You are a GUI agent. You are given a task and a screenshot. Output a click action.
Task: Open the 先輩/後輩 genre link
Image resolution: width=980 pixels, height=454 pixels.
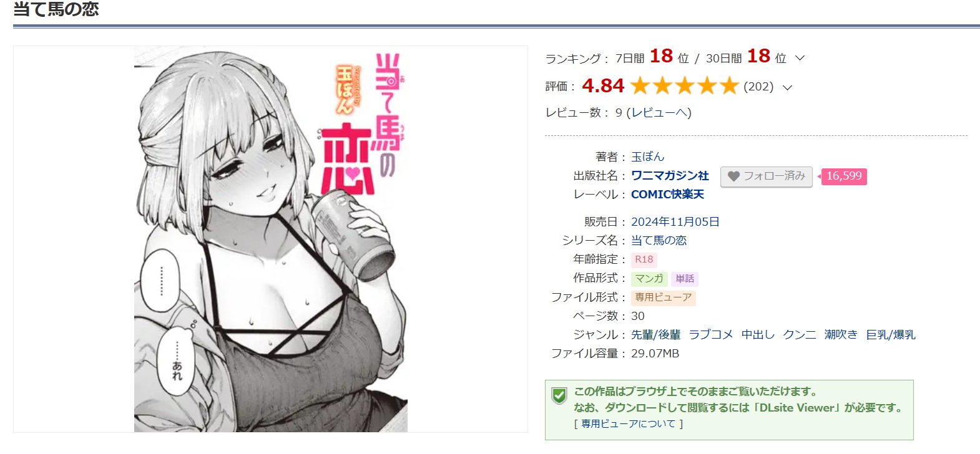[x=655, y=335]
